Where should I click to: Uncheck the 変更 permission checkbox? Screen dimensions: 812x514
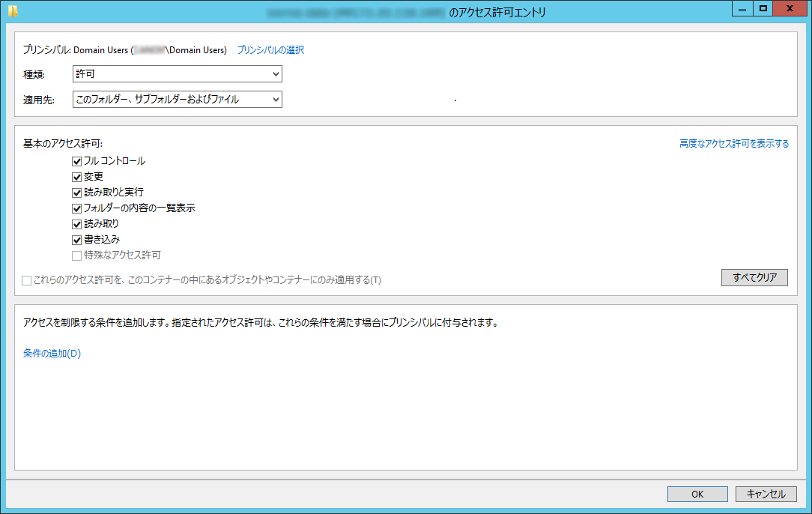pos(76,177)
